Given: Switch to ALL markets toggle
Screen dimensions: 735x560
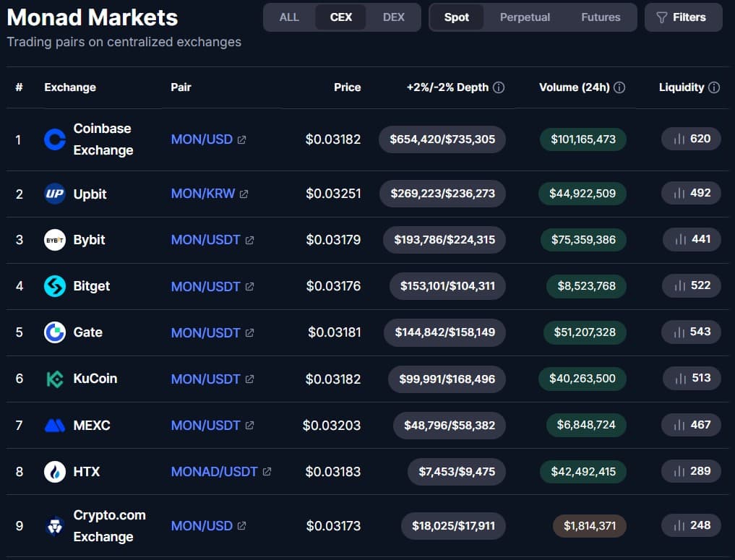Looking at the screenshot, I should coord(289,17).
